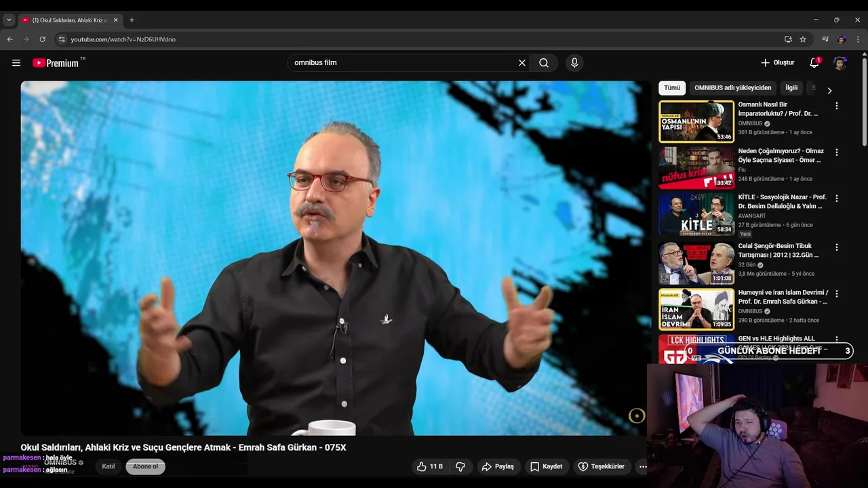Clear the search box with the X
The height and width of the screenshot is (488, 868).
522,63
